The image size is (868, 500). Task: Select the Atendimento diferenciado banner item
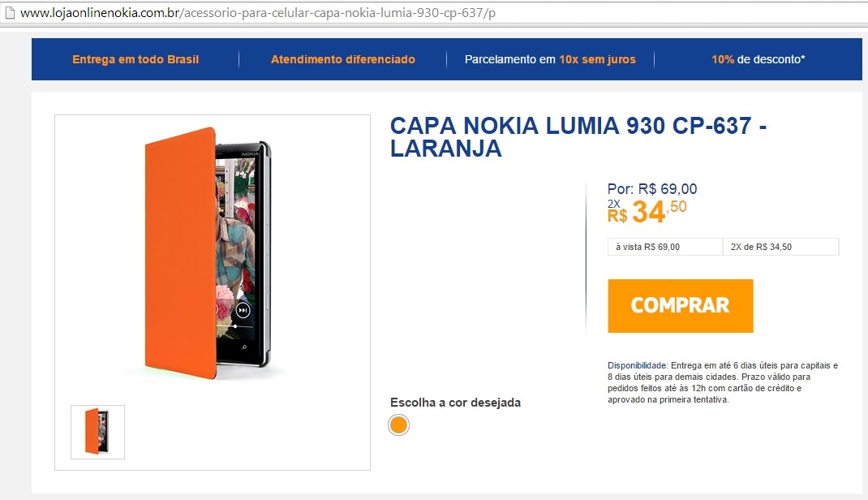coord(342,59)
